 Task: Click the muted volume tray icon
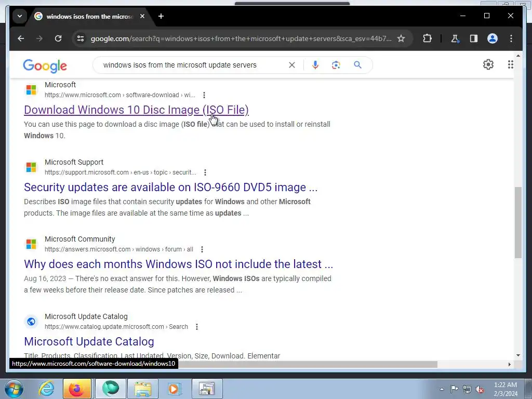480,389
